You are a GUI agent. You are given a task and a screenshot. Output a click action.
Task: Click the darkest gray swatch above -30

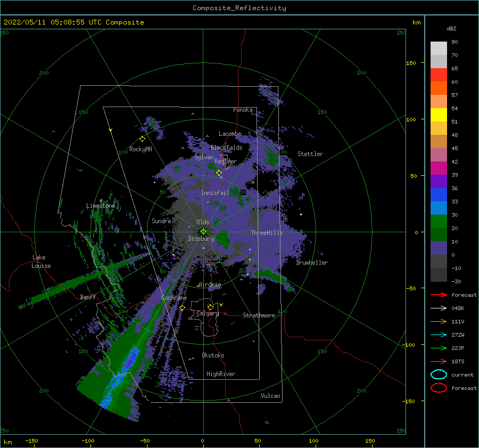point(439,275)
